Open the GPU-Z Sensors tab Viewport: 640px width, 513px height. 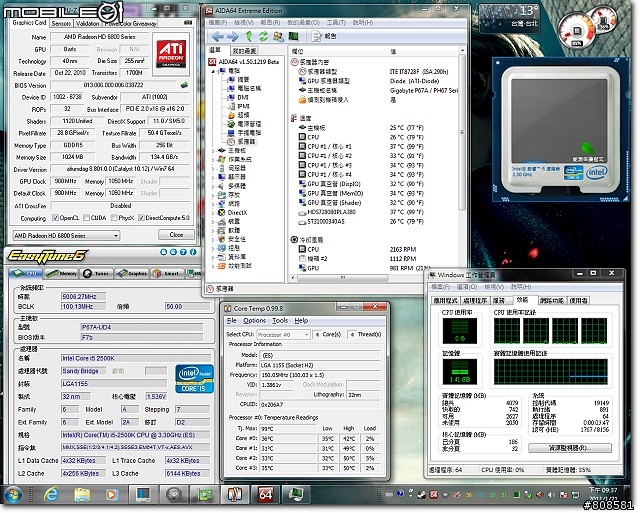click(x=61, y=24)
